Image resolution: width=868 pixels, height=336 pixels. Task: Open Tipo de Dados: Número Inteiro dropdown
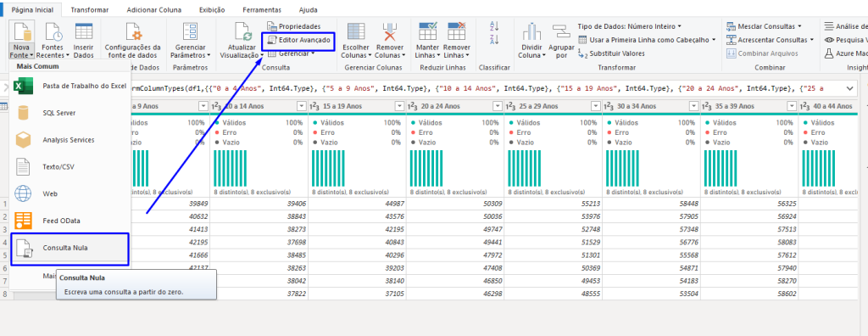[x=629, y=26]
